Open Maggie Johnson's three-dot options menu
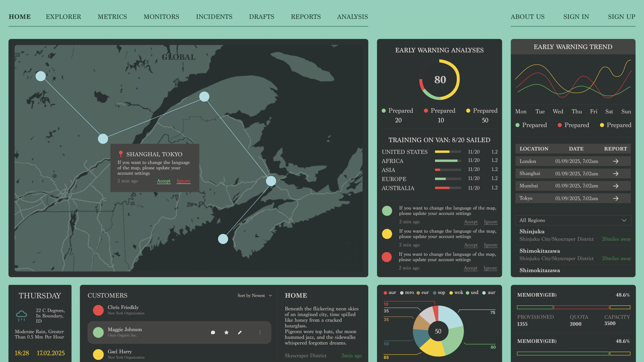This screenshot has width=644, height=362. [260, 332]
